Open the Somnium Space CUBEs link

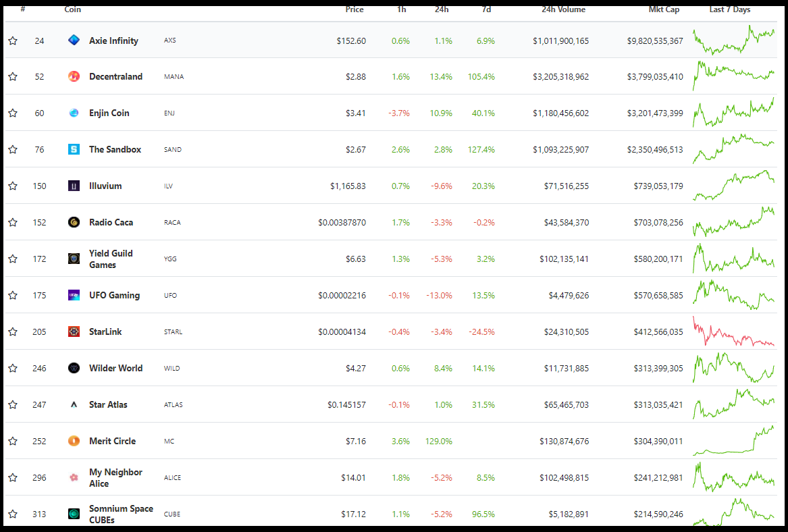coord(121,514)
